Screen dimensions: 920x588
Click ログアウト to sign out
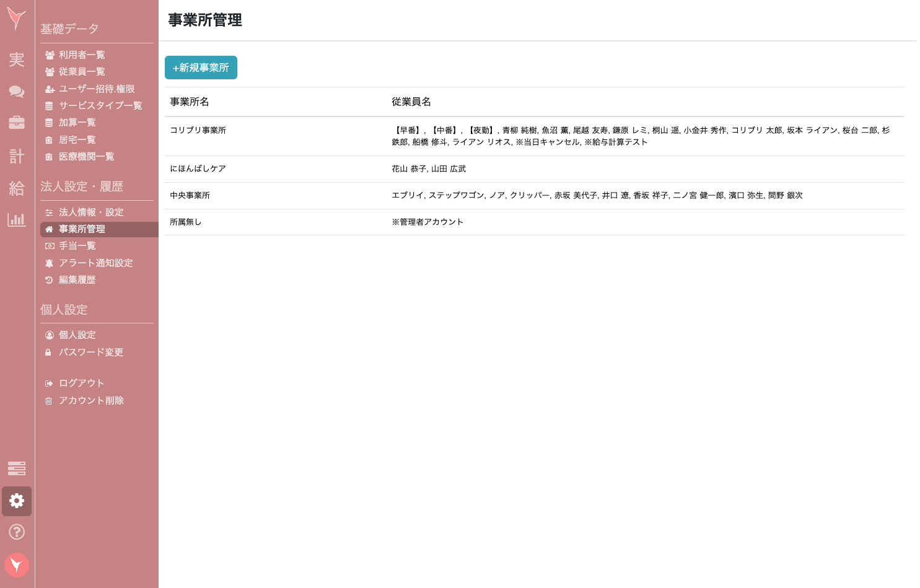point(81,383)
